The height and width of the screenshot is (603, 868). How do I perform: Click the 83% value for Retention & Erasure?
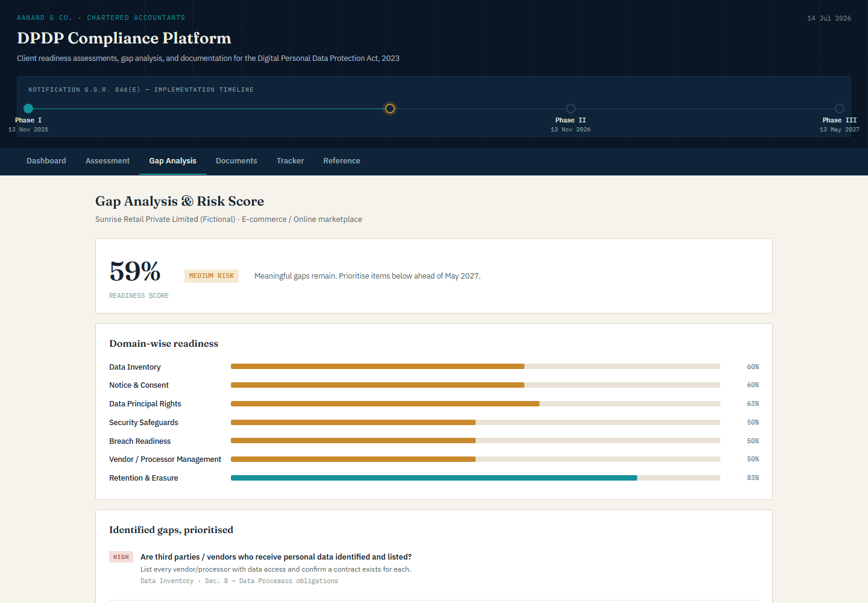point(753,478)
